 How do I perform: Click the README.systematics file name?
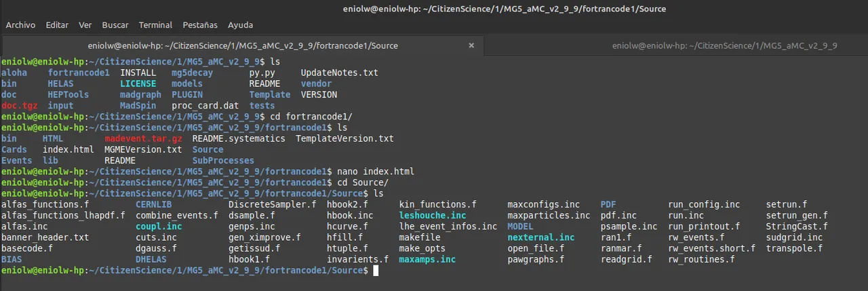pos(239,138)
